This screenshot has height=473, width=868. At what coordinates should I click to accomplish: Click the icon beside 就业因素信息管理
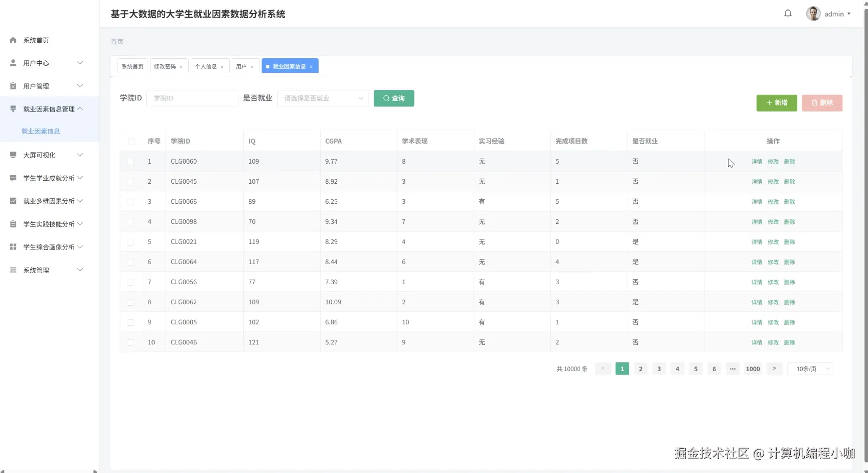coord(13,109)
